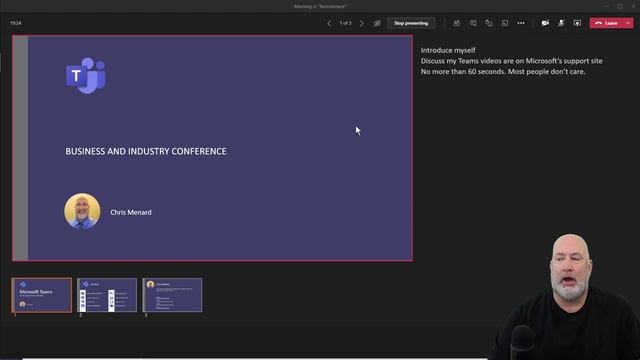640x360 pixels.
Task: Toggle private viewing eye icon
Action: [x=377, y=23]
